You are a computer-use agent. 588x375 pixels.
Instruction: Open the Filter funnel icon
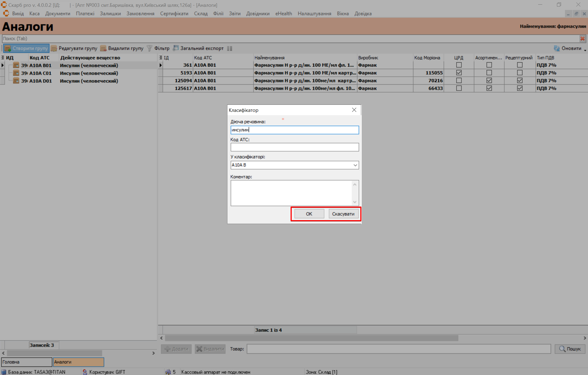point(149,48)
